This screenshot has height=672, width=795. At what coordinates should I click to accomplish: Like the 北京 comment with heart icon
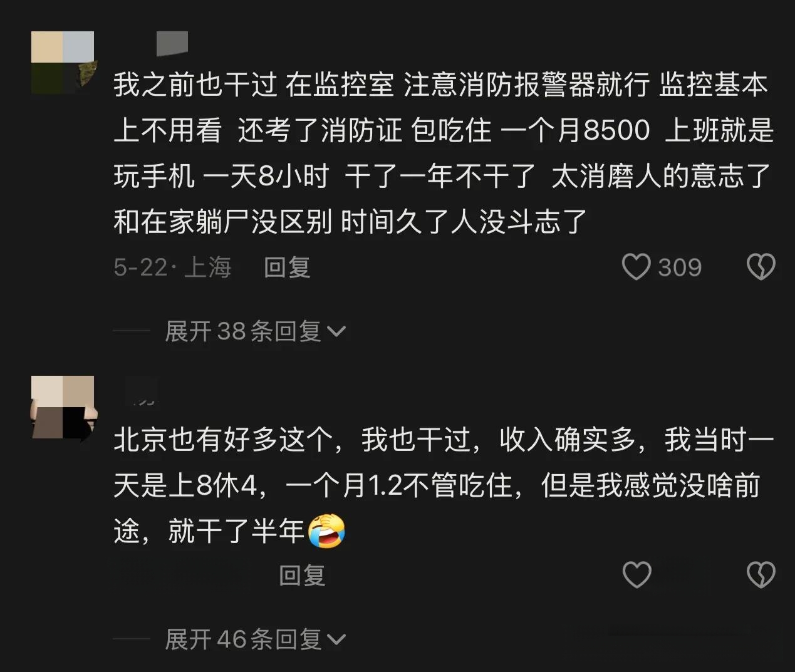coord(637,575)
